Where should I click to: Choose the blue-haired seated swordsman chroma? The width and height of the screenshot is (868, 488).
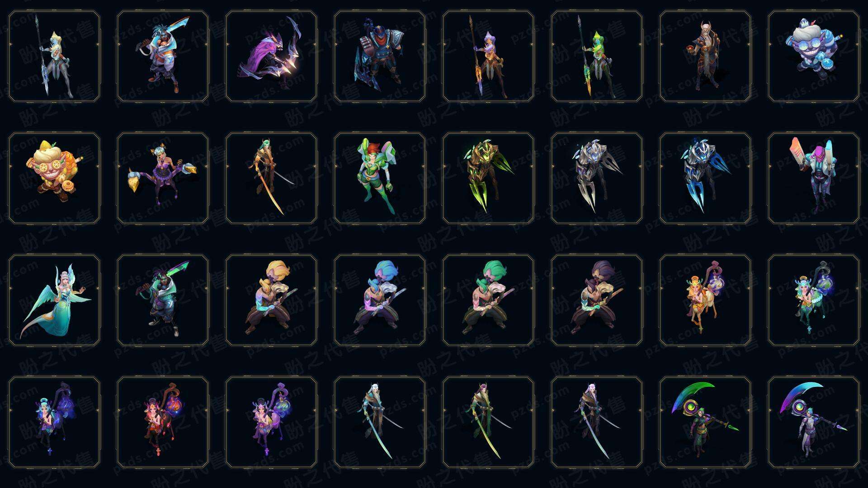pyautogui.click(x=380, y=300)
